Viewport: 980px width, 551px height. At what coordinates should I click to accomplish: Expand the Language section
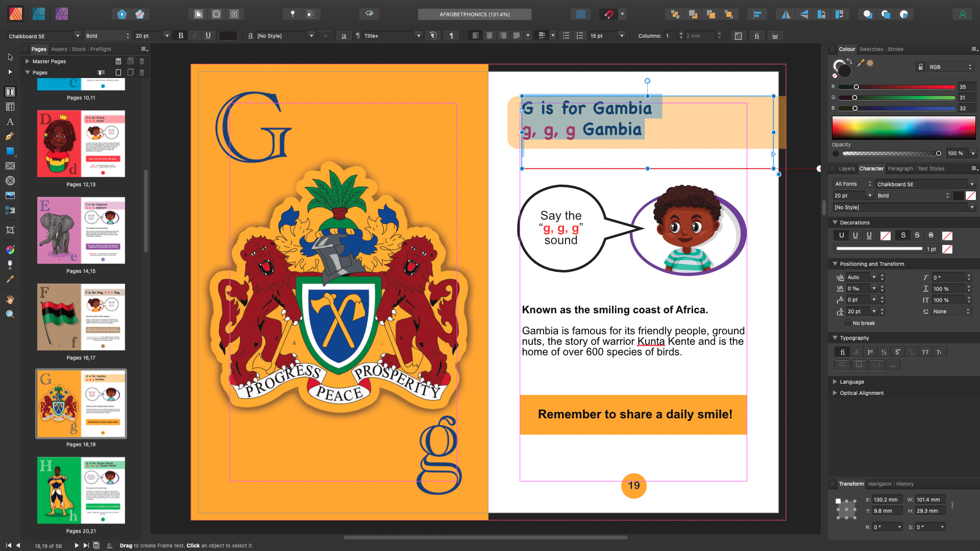(835, 382)
